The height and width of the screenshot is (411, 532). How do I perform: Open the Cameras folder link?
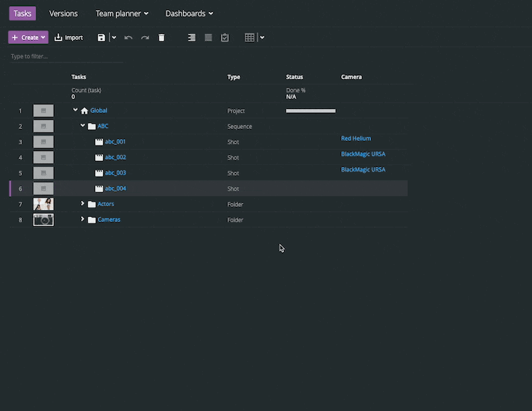click(109, 219)
